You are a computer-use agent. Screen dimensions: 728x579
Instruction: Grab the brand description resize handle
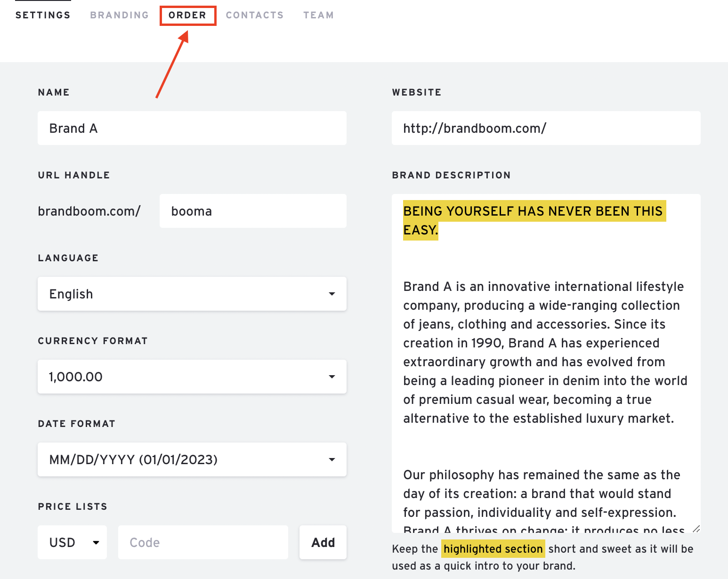696,529
